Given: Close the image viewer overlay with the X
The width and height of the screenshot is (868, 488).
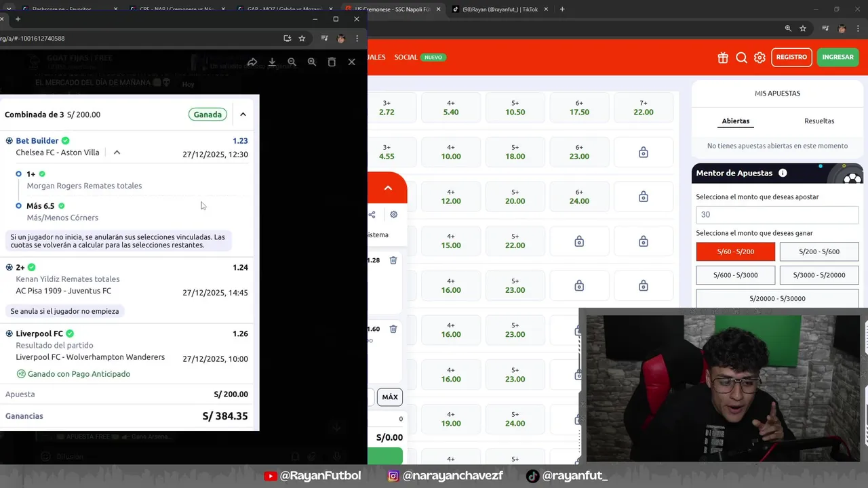Looking at the screenshot, I should pos(351,62).
